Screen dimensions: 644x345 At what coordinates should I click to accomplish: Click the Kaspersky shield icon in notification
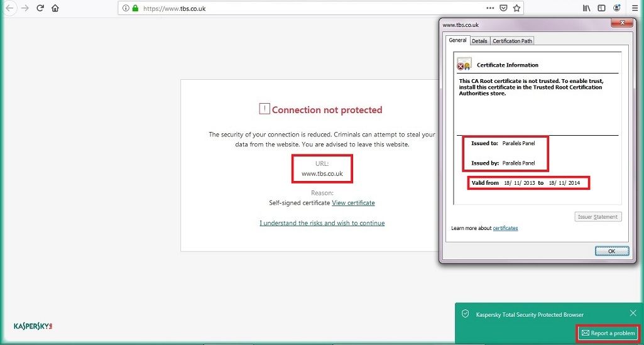[466, 314]
